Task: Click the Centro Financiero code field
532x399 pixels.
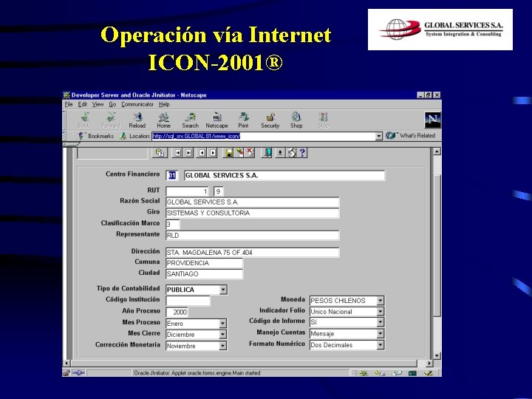Action: coord(172,175)
